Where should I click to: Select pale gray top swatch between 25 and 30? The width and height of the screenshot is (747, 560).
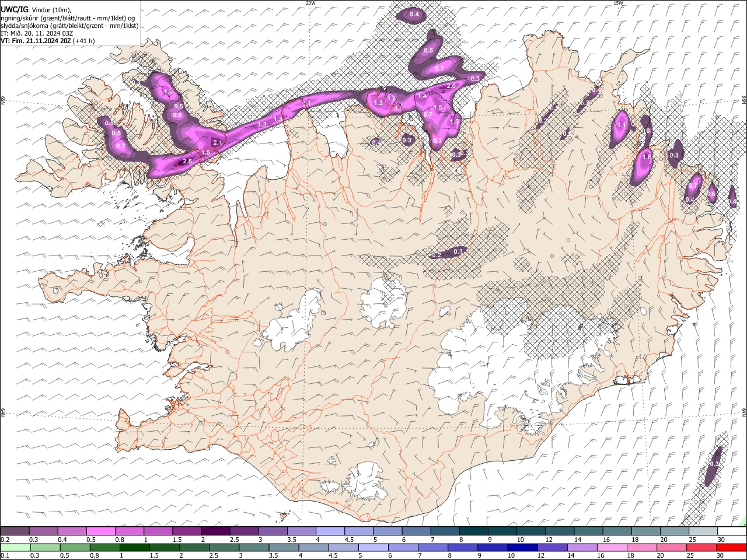(703, 531)
